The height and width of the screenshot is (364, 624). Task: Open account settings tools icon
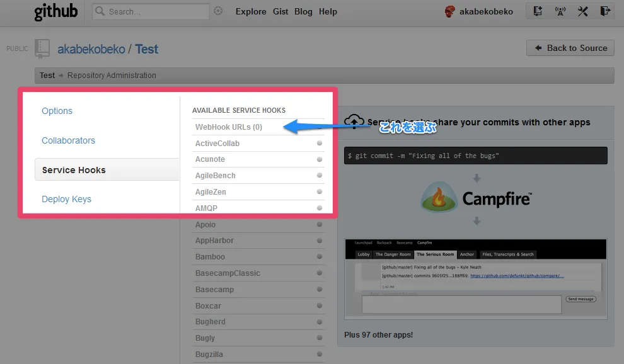(582, 11)
